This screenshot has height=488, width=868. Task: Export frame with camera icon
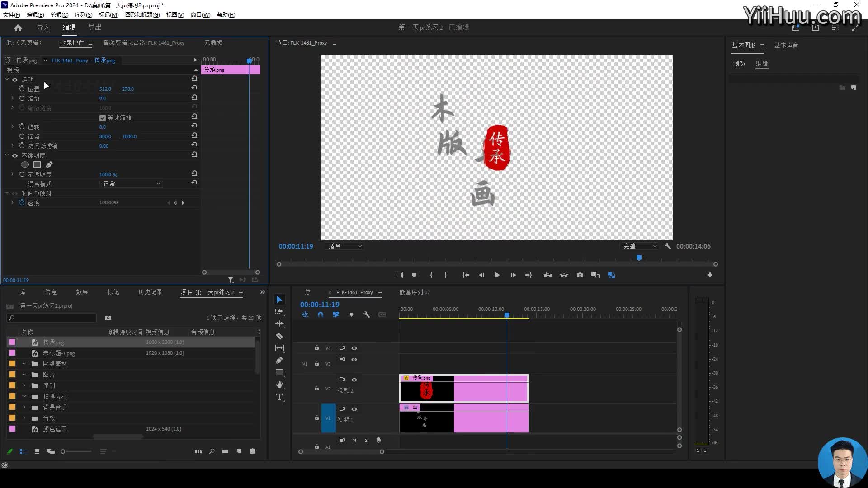[580, 275]
